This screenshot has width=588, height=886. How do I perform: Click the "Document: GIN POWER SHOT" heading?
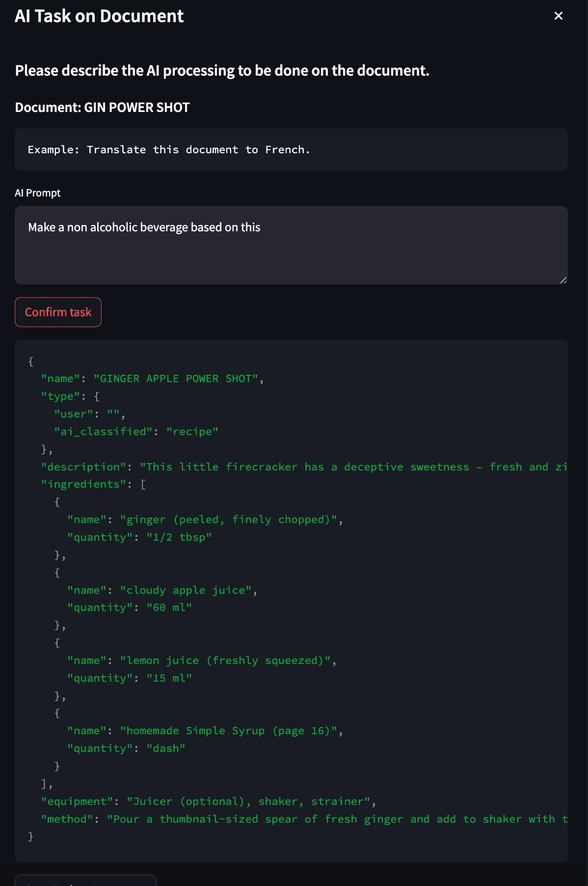point(103,108)
